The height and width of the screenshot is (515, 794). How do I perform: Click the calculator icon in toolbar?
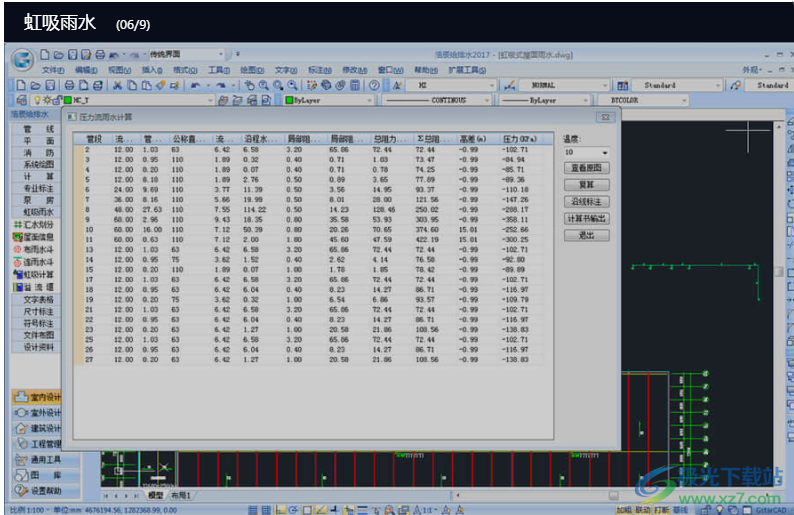pyautogui.click(x=355, y=85)
